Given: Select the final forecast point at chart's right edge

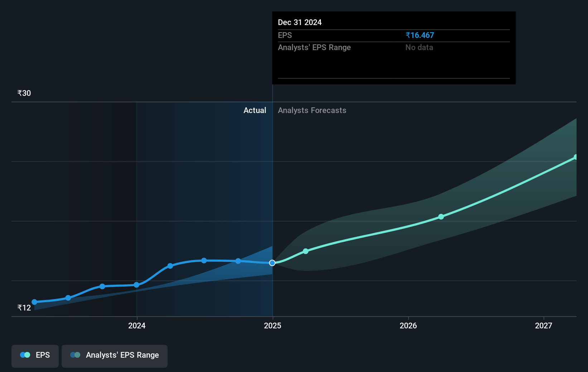Looking at the screenshot, I should coord(576,157).
